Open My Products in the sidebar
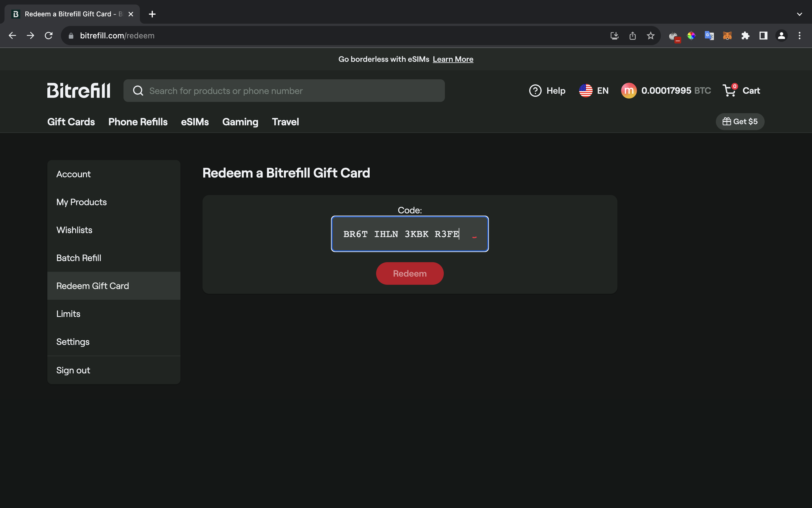 coord(114,202)
